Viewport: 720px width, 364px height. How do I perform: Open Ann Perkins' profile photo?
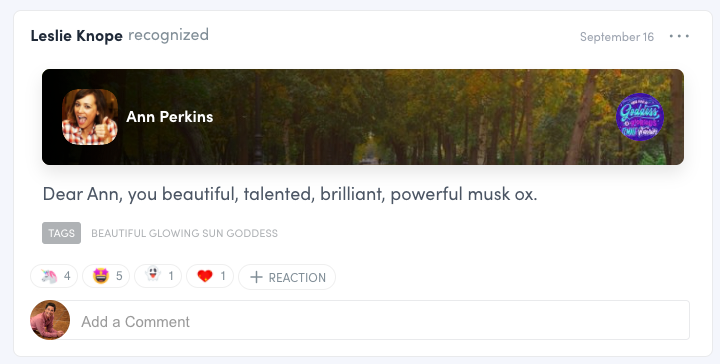[x=90, y=117]
